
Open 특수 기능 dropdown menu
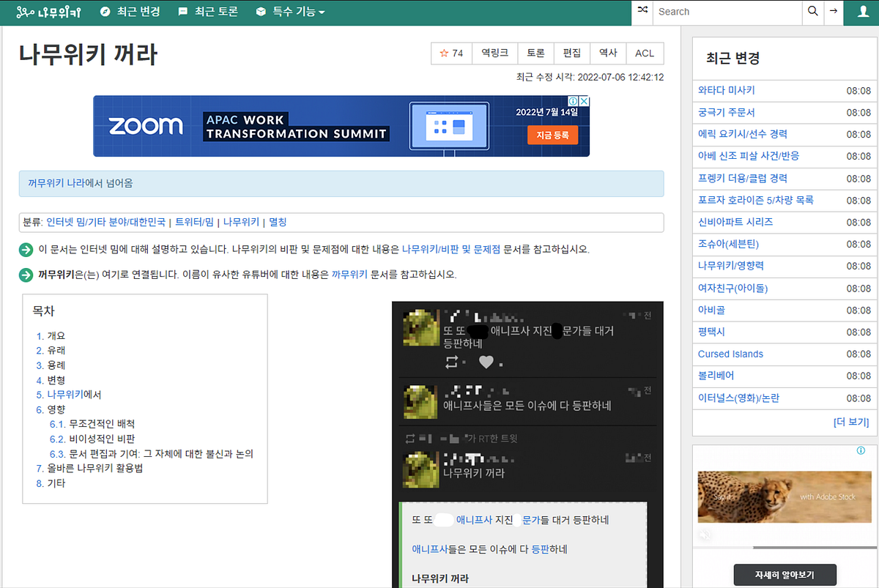[x=290, y=12]
